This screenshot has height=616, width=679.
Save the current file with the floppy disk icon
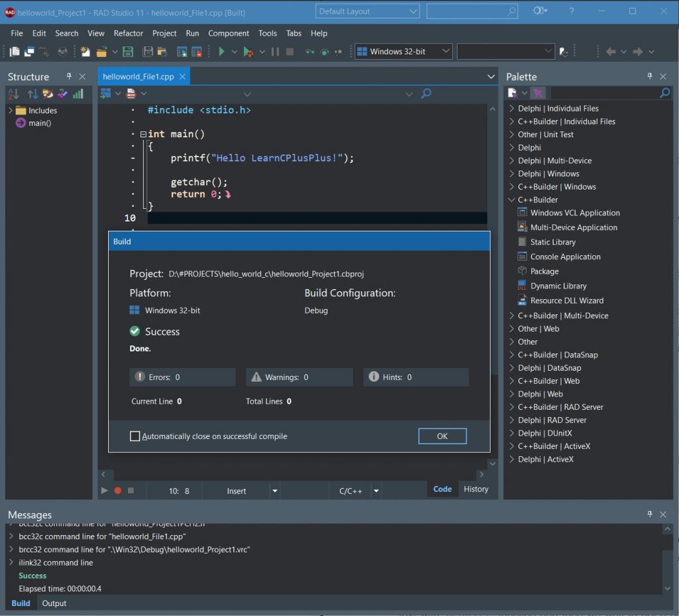(128, 51)
